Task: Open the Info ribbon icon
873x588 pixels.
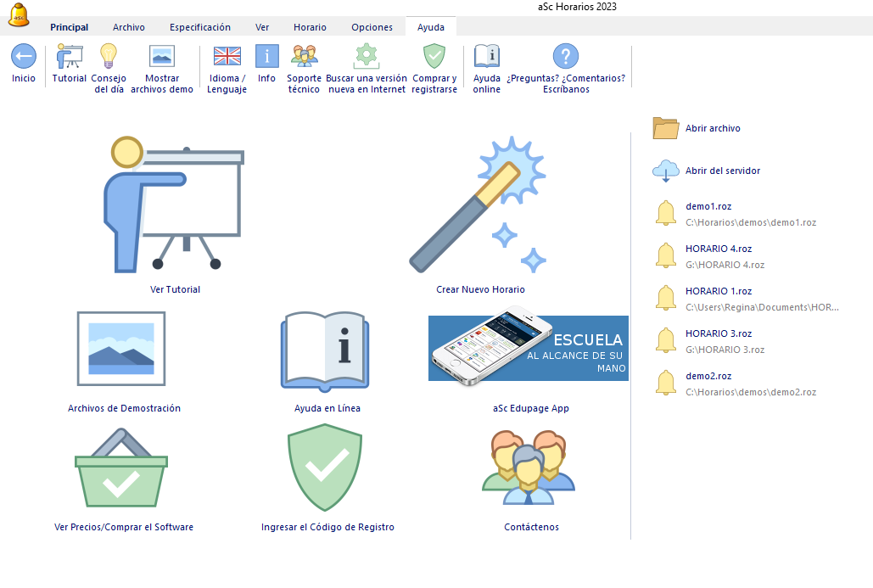Action: coord(266,56)
